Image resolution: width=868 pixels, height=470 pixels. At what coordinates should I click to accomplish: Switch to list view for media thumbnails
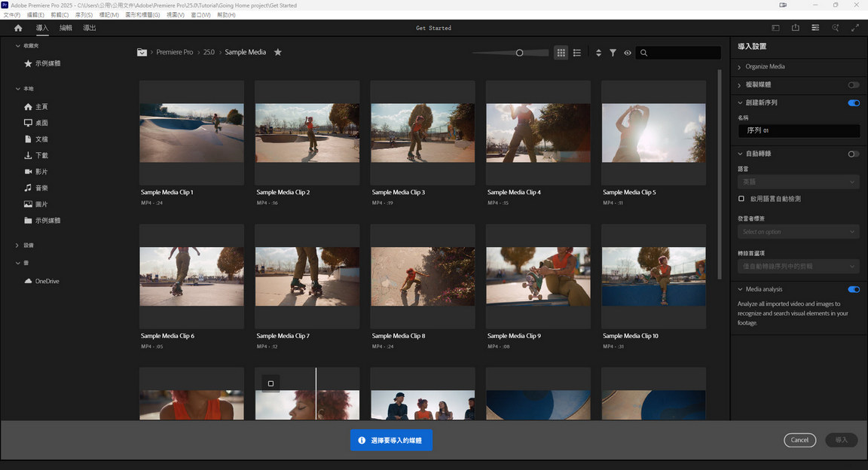(x=577, y=53)
